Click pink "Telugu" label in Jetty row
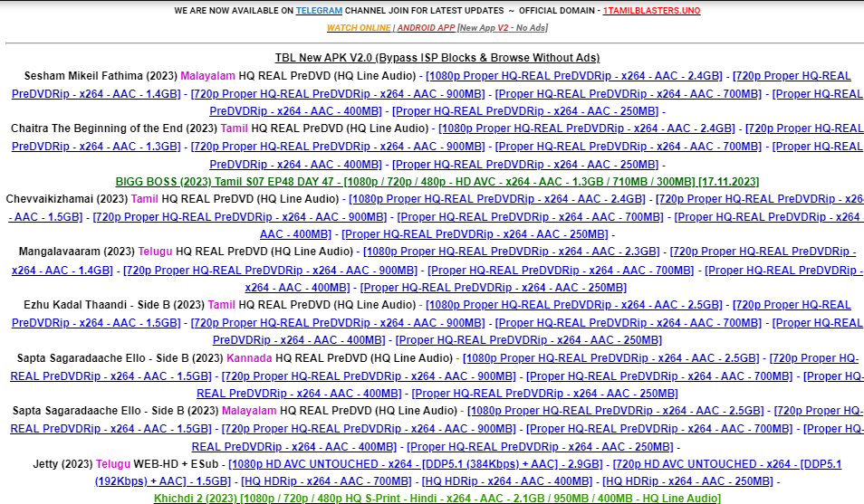The height and width of the screenshot is (504, 864). click(113, 464)
